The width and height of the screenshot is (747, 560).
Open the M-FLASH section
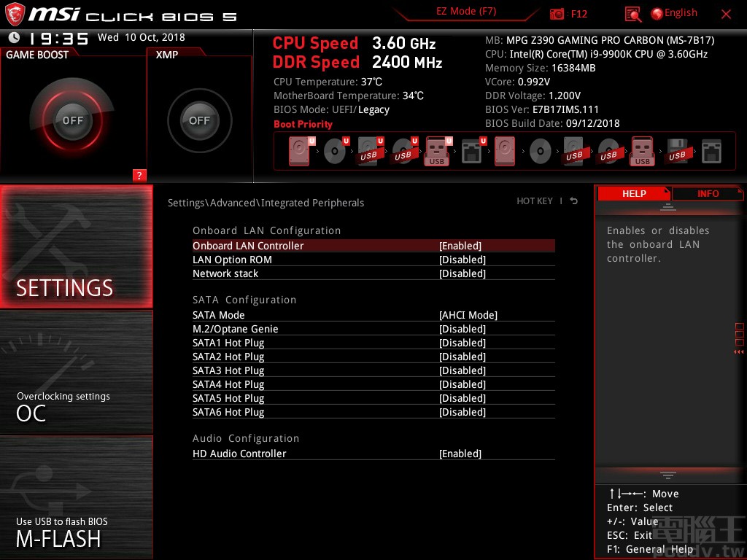(76, 497)
